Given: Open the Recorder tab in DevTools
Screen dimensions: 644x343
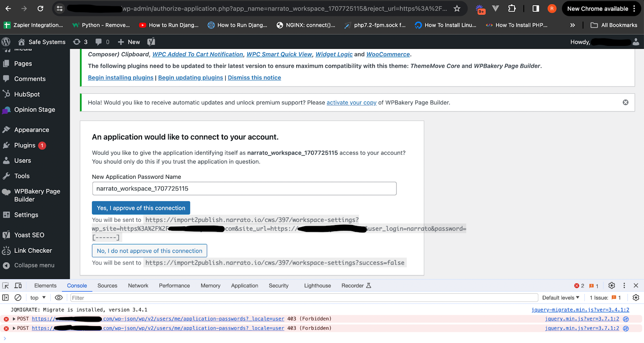Looking at the screenshot, I should pyautogui.click(x=356, y=285).
